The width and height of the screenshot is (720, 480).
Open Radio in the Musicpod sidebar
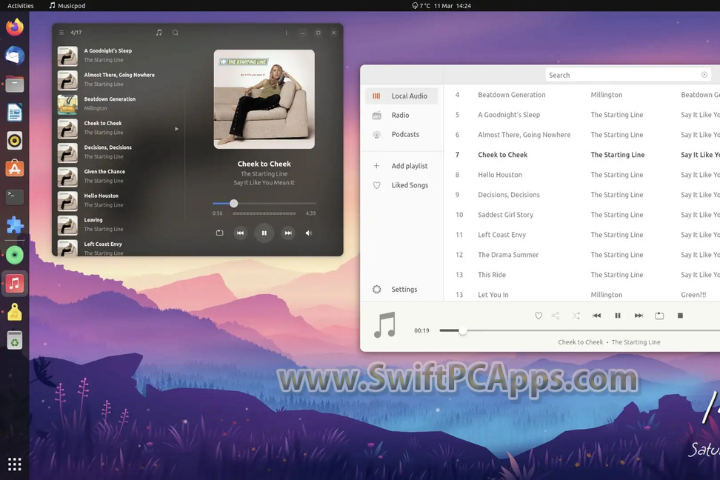(402, 115)
